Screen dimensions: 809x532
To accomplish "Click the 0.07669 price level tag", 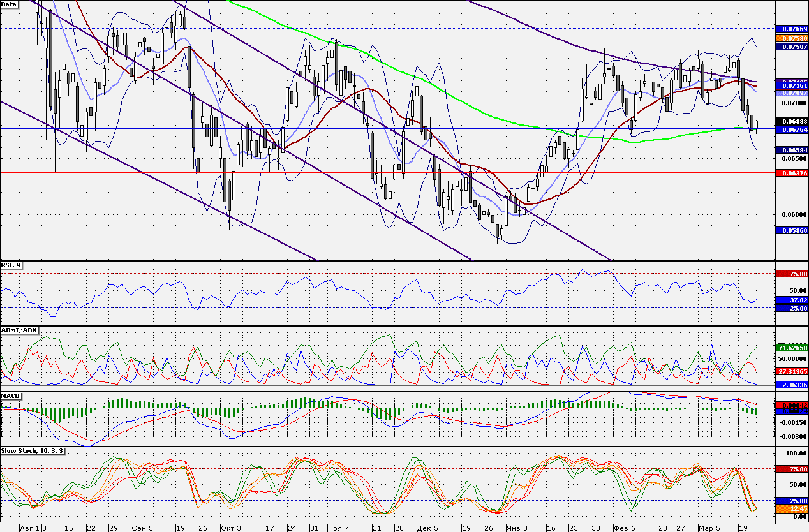I will pyautogui.click(x=791, y=29).
